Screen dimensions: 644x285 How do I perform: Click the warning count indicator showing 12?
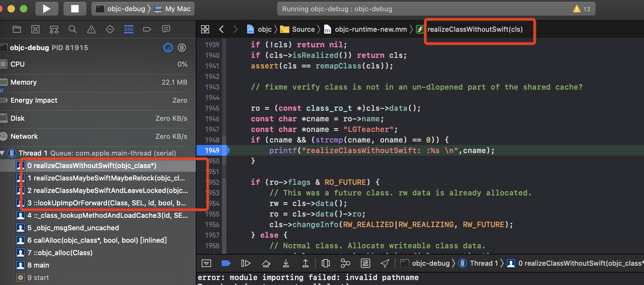click(582, 9)
